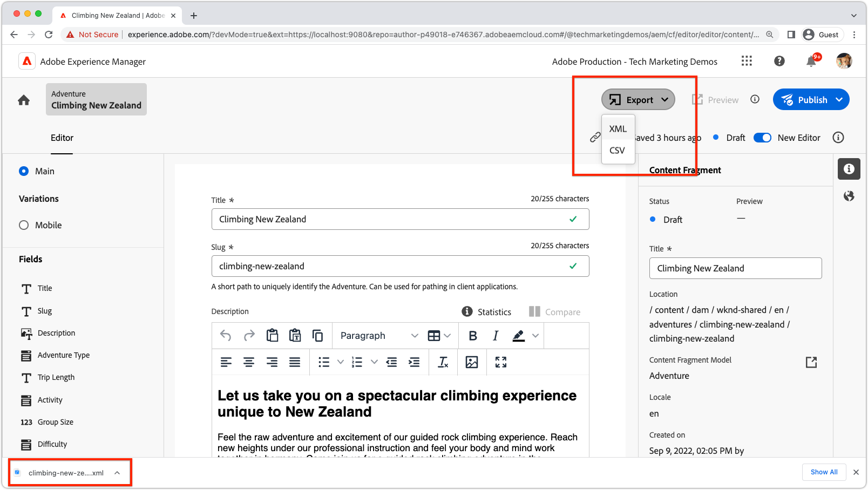Screen dimensions: 868x490
Task: Choose XML from Export menu
Action: click(618, 129)
